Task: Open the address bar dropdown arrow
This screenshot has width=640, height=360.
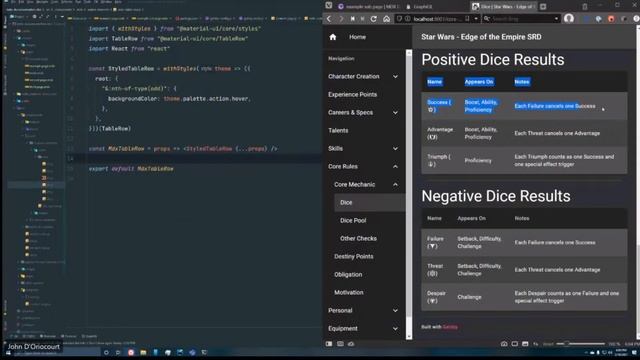Action: click(x=476, y=19)
